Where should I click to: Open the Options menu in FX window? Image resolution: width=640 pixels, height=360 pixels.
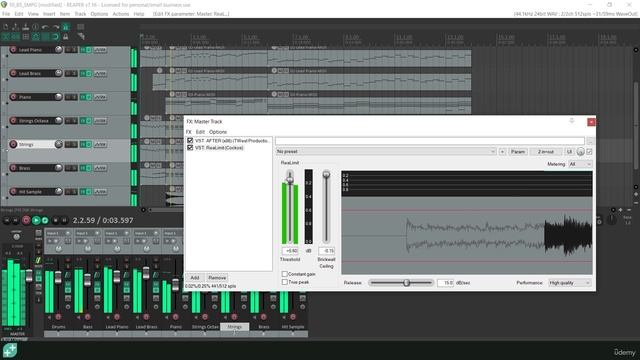coord(218,132)
